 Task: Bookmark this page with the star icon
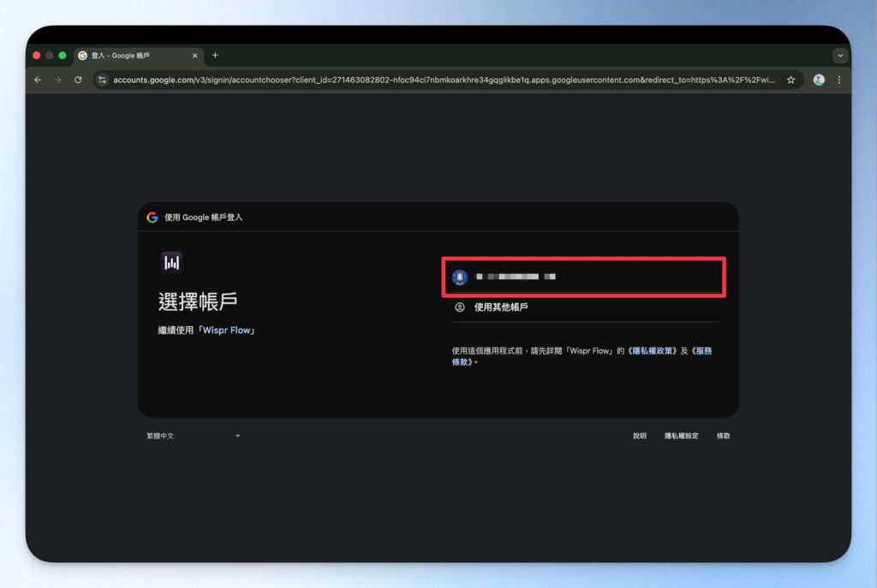click(790, 80)
